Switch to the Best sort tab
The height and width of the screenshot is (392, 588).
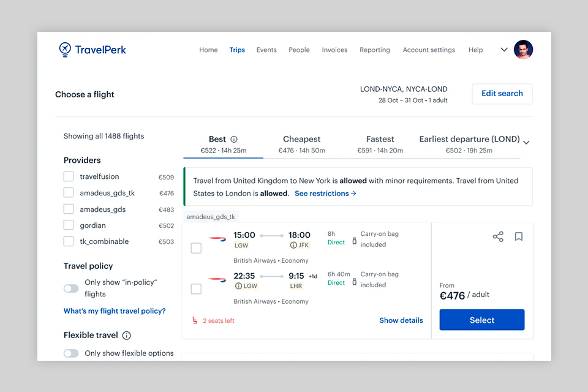224,145
